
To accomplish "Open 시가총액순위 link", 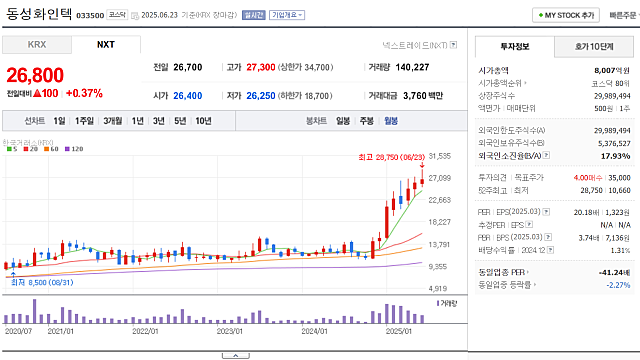I will point(502,83).
